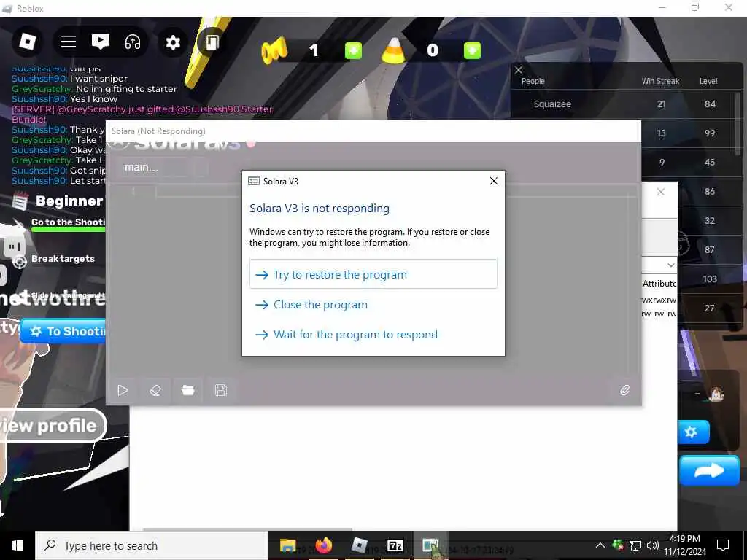Click the horizontal scrollbar above the taskbar

coord(248,529)
